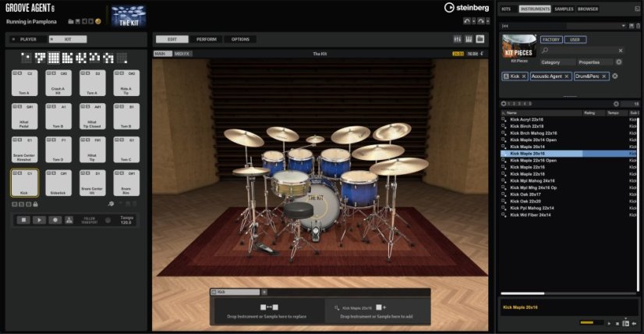Open the Browser tab

point(588,9)
